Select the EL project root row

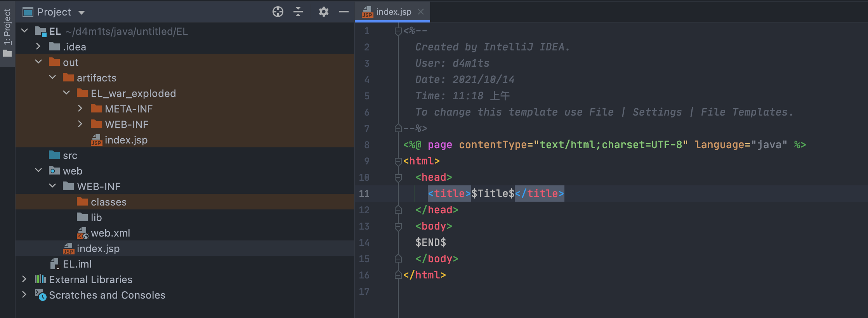(x=184, y=31)
